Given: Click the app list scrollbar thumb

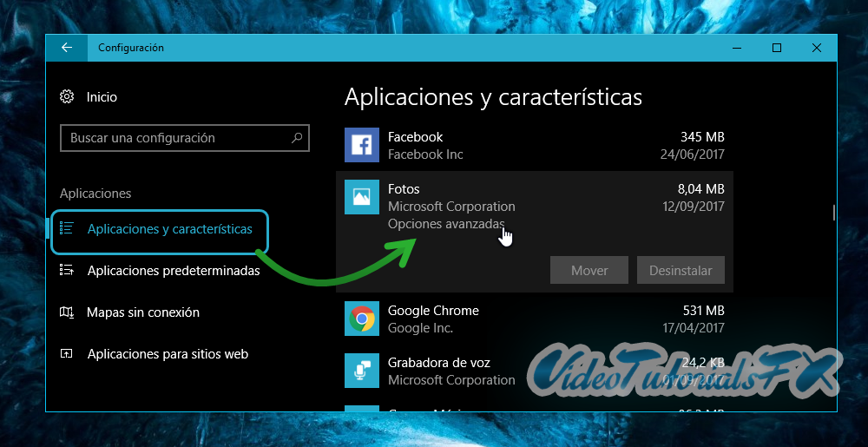Looking at the screenshot, I should [x=833, y=213].
